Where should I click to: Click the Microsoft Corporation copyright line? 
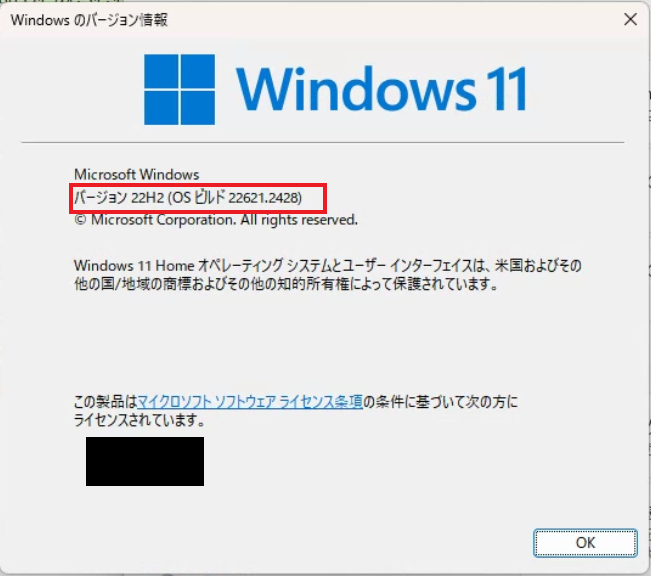point(216,220)
